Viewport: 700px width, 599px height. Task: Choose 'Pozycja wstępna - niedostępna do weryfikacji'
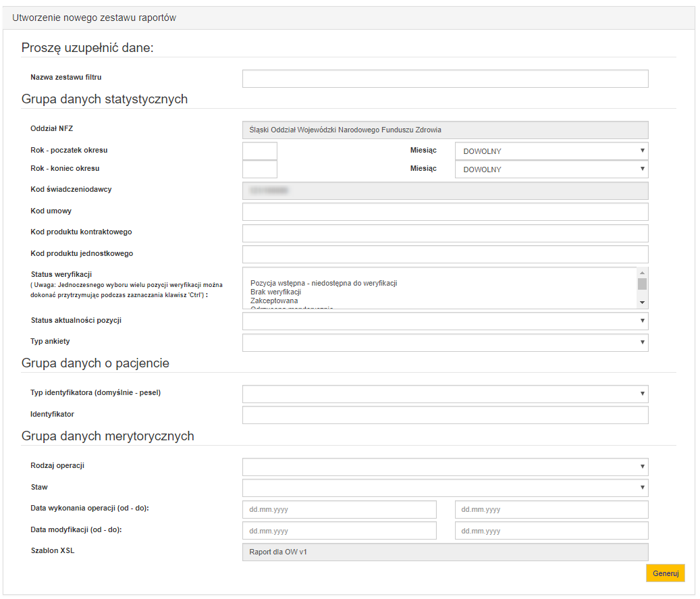(x=323, y=283)
